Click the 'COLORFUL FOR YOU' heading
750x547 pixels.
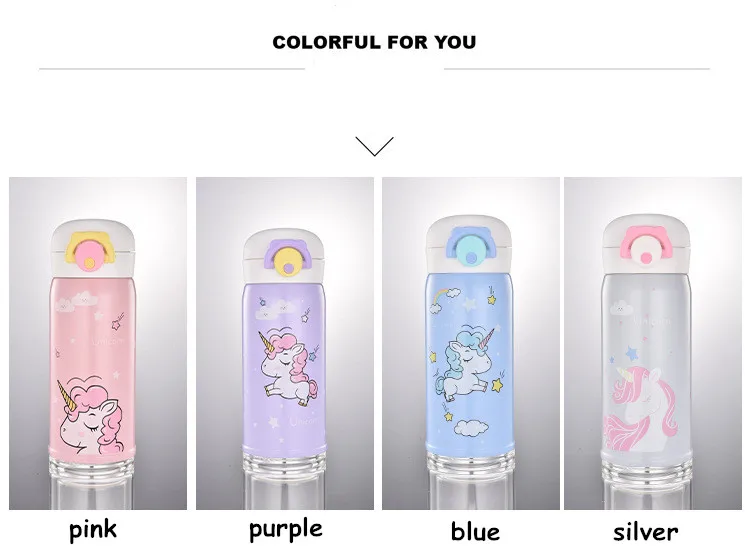(375, 42)
